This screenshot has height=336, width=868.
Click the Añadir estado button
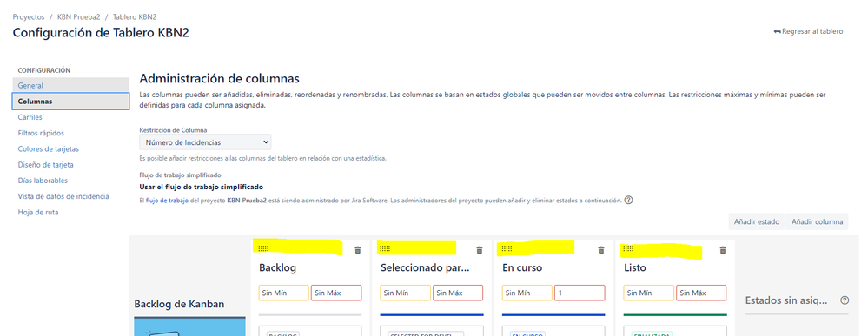pos(757,221)
